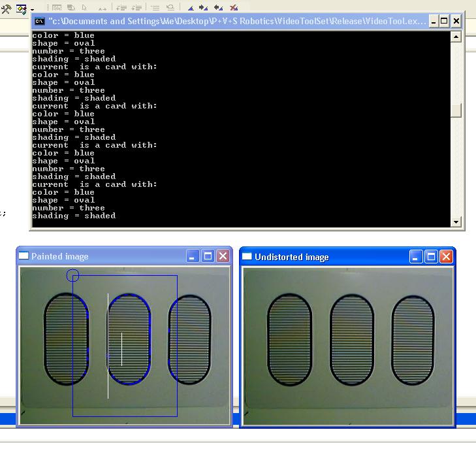This screenshot has width=476, height=449.
Task: Click the left oval in Painted image
Action: point(67,339)
